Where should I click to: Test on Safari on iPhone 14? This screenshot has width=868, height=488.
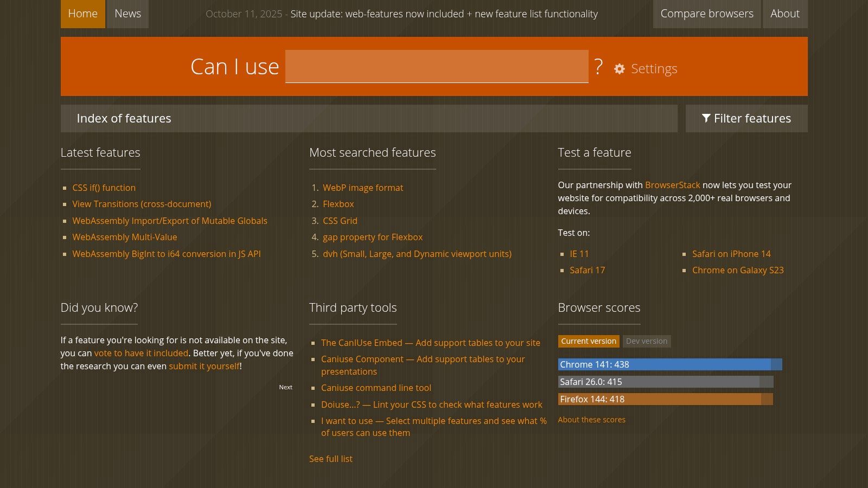[x=731, y=254]
